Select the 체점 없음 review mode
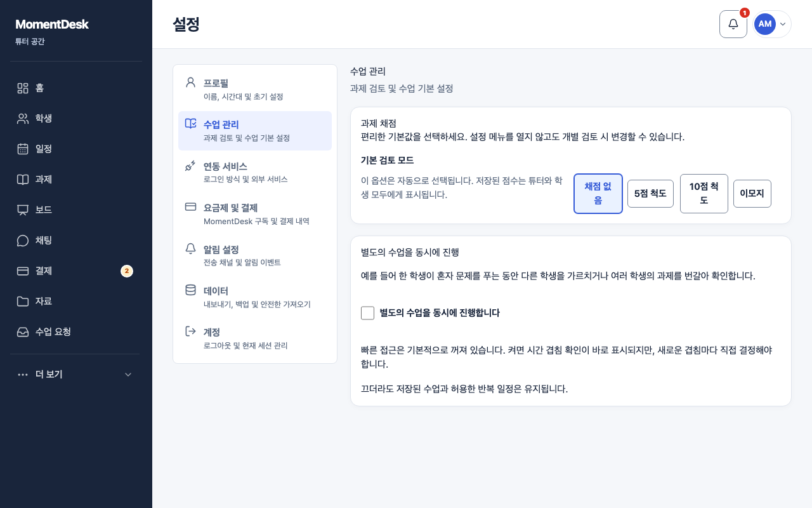 tap(598, 194)
